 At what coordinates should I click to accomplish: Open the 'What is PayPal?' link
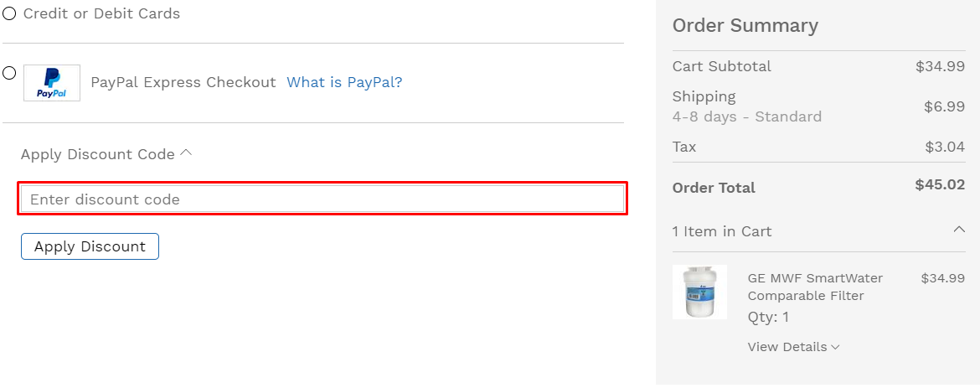[344, 83]
